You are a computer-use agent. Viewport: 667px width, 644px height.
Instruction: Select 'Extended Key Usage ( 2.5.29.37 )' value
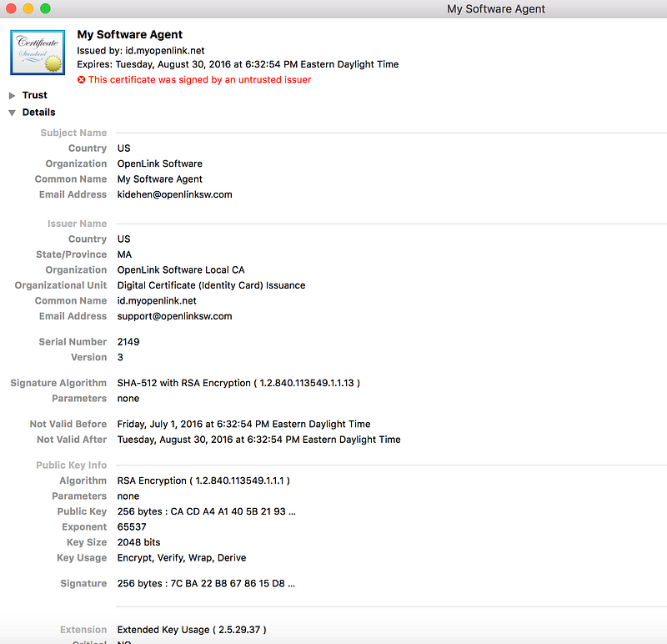192,630
